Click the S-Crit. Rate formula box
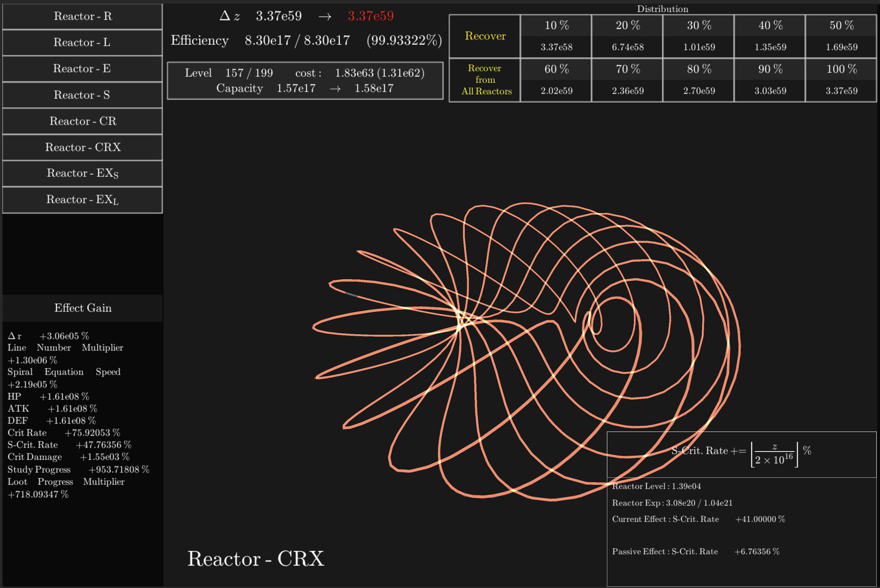 pos(741,453)
